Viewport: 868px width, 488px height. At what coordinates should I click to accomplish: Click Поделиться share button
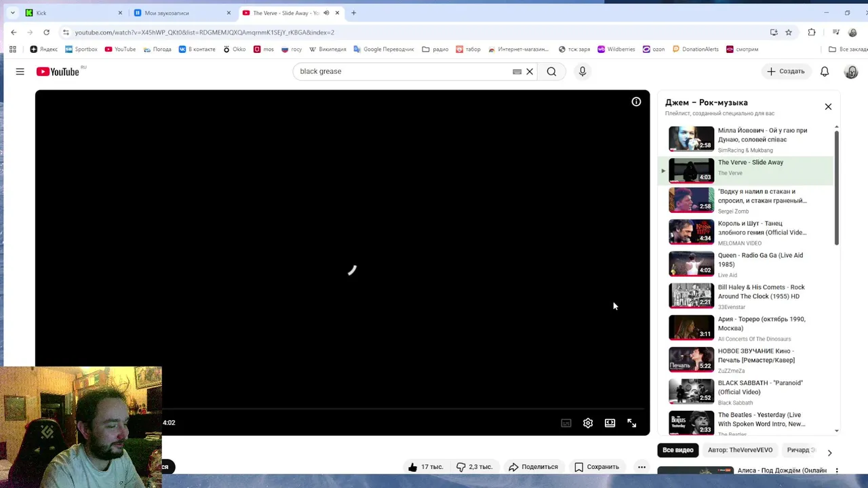pyautogui.click(x=533, y=466)
